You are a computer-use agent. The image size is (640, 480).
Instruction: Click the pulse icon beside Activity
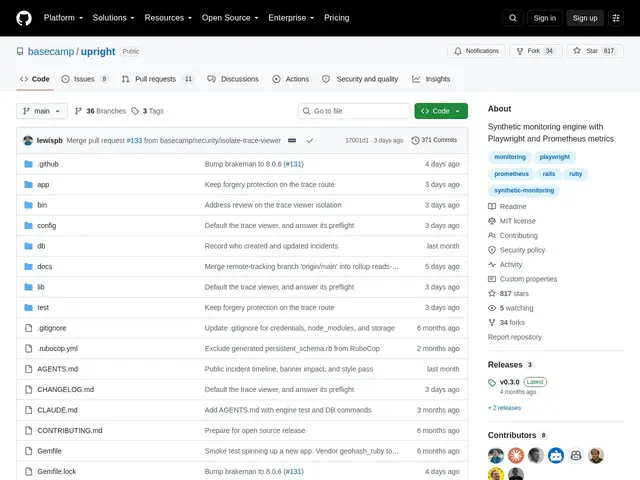coord(492,264)
